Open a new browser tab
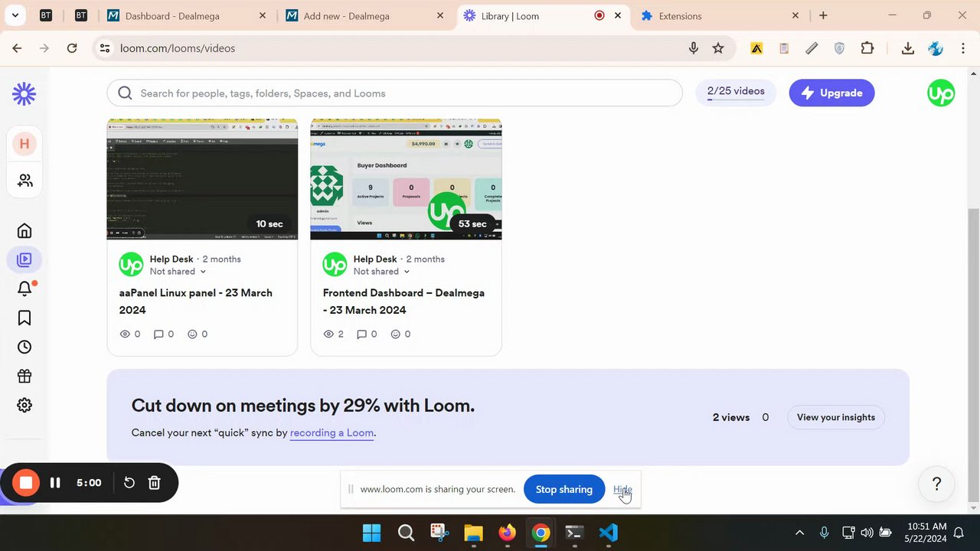Viewport: 980px width, 551px height. [x=823, y=15]
